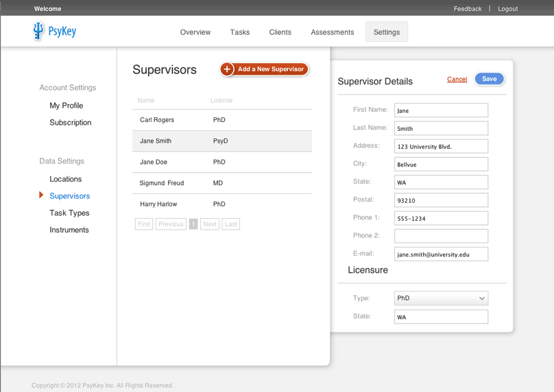Select Supervisors in the sidebar
The width and height of the screenshot is (554, 392).
coord(70,196)
